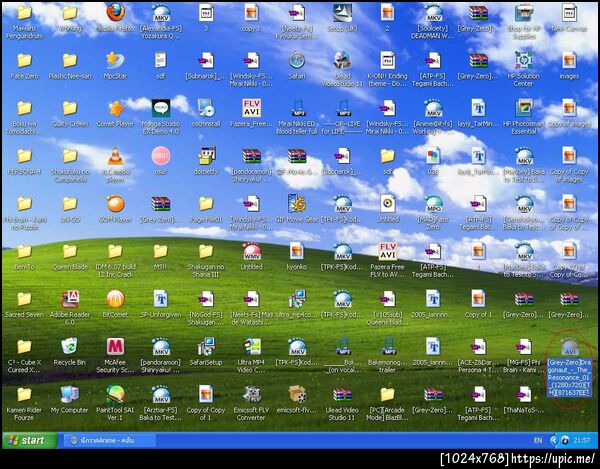The height and width of the screenshot is (469, 600).
Task: Select the [Arztiar-FS] Baka to Test MKV
Action: [161, 395]
